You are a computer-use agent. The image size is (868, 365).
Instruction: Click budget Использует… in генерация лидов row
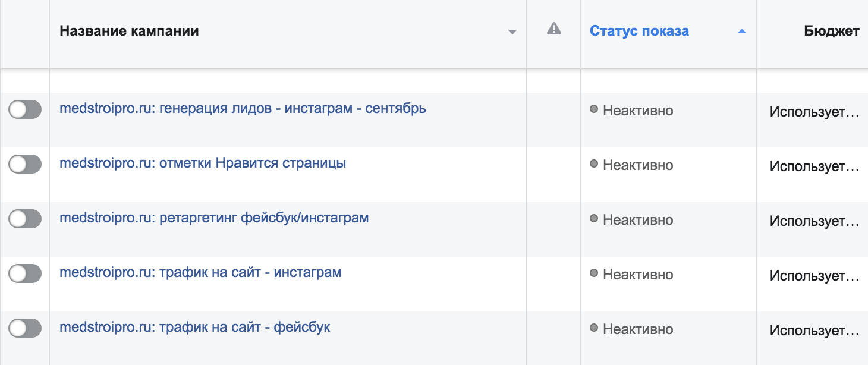click(x=814, y=112)
